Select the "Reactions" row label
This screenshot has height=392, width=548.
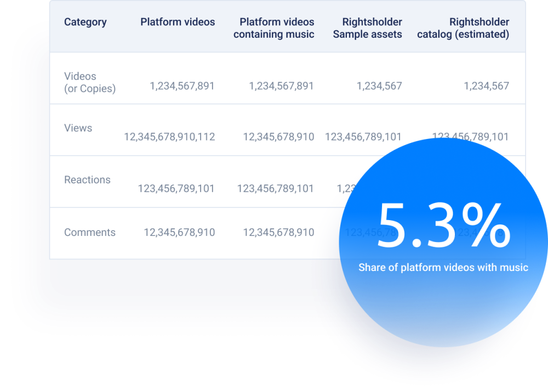(x=87, y=180)
